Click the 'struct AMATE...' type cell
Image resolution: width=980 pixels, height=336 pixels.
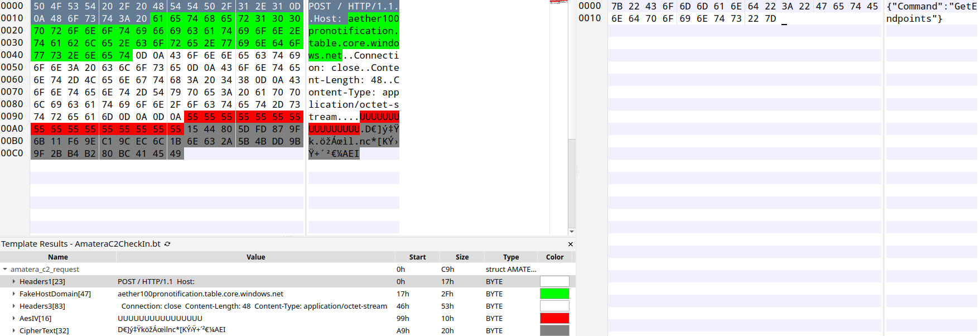click(x=511, y=269)
